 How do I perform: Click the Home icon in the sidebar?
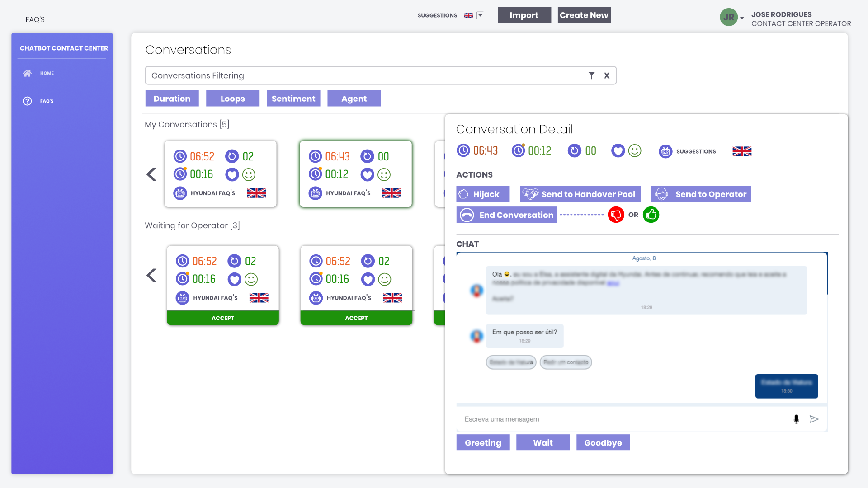point(27,73)
